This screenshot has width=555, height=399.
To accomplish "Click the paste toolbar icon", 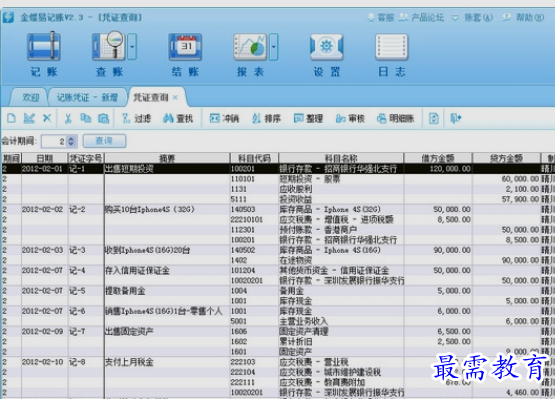I will 103,118.
